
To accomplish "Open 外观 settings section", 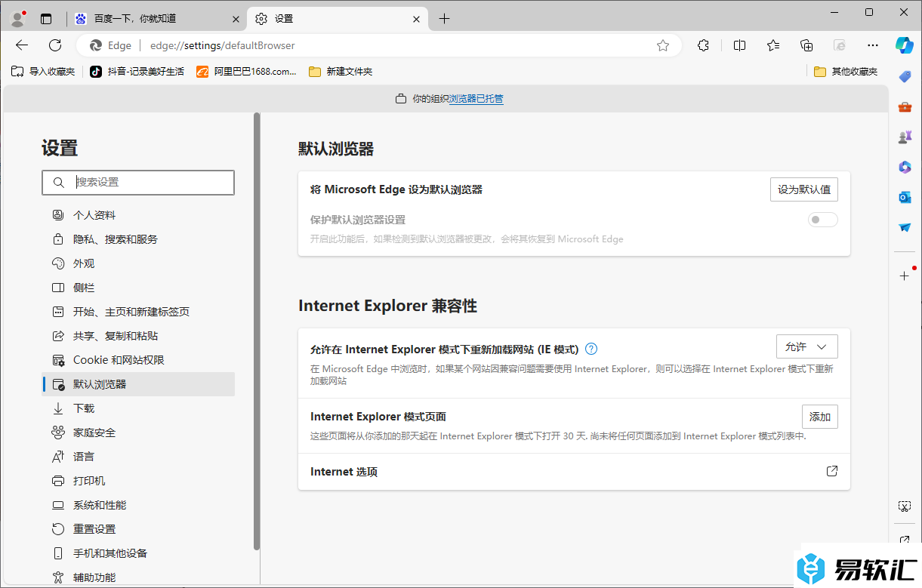I will (138, 263).
